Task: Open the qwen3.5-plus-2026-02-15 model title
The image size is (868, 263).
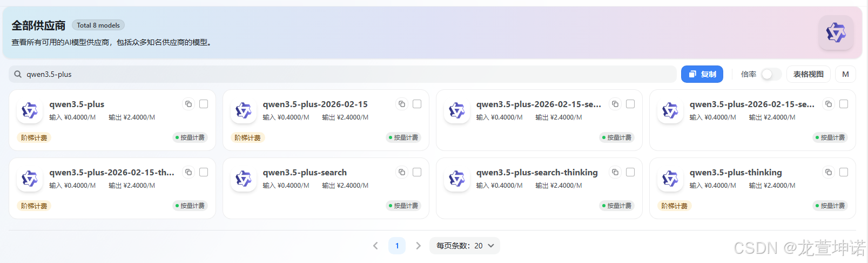Action: click(x=315, y=104)
